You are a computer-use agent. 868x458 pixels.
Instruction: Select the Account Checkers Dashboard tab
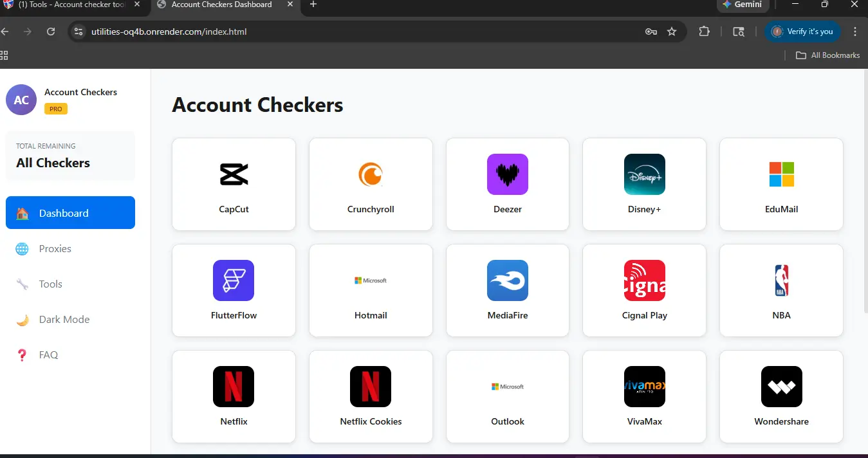(222, 5)
